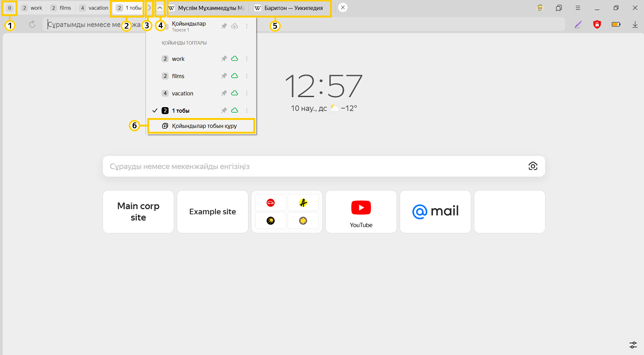Toggle pin for the work group
Screen dimensions: 644x355
[224, 59]
